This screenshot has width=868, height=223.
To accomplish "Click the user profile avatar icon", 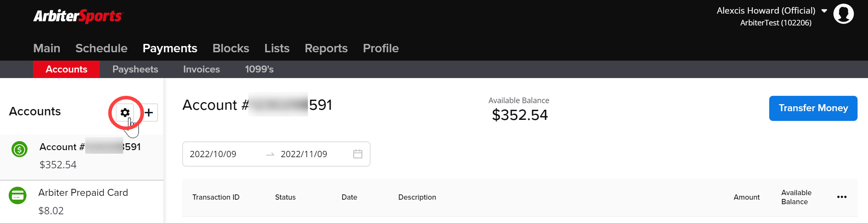I will (x=843, y=14).
